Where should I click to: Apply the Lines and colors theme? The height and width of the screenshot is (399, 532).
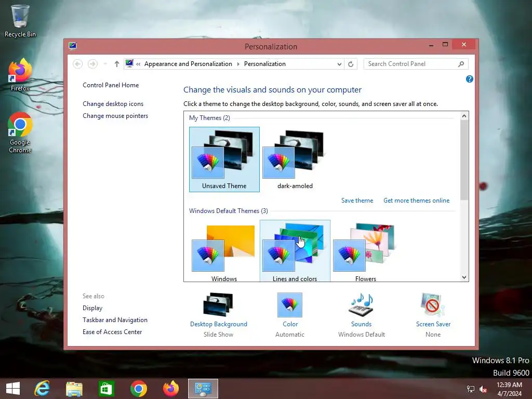pyautogui.click(x=295, y=252)
